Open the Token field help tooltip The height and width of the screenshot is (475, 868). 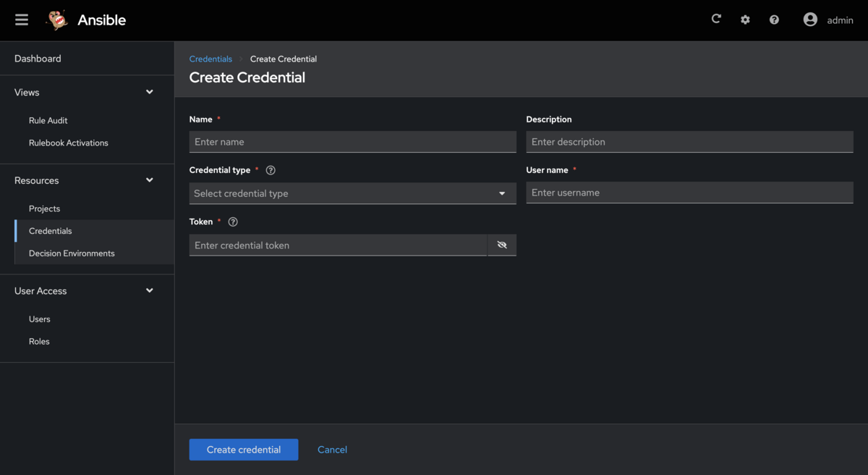(232, 222)
